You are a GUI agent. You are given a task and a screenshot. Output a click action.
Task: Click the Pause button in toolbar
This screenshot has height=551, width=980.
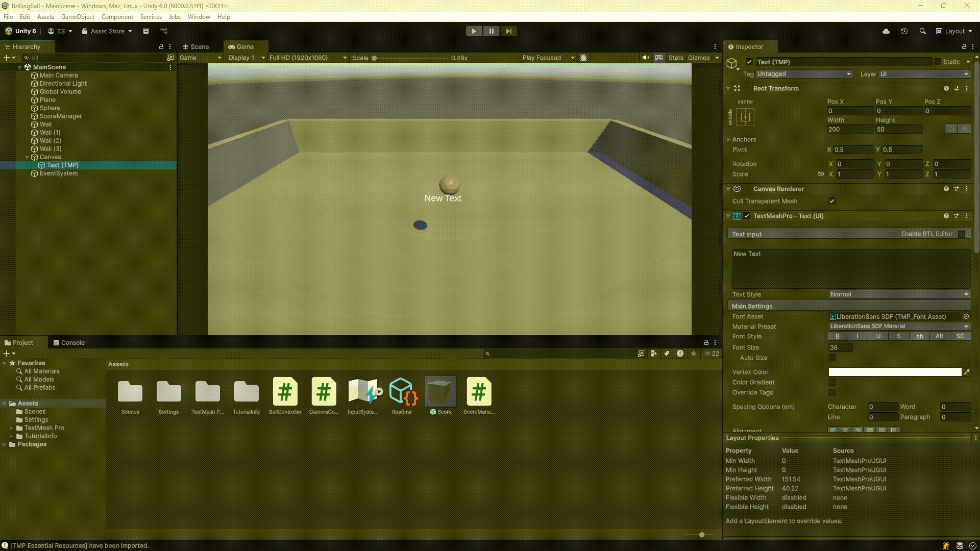[491, 31]
